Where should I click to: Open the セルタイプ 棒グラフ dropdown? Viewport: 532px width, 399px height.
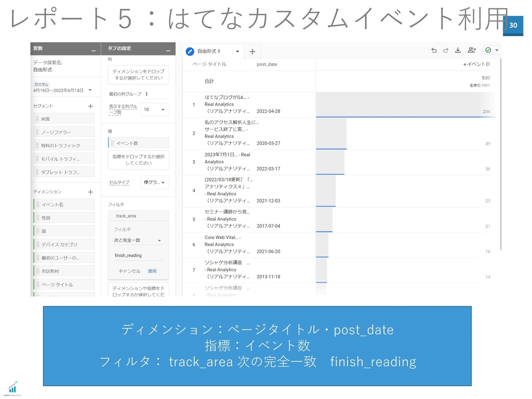[x=155, y=183]
